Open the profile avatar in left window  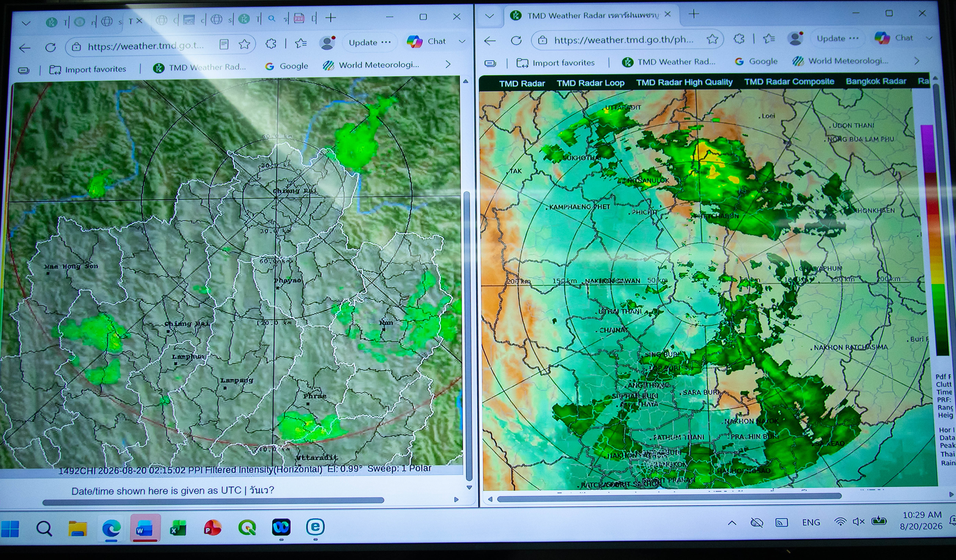point(327,42)
